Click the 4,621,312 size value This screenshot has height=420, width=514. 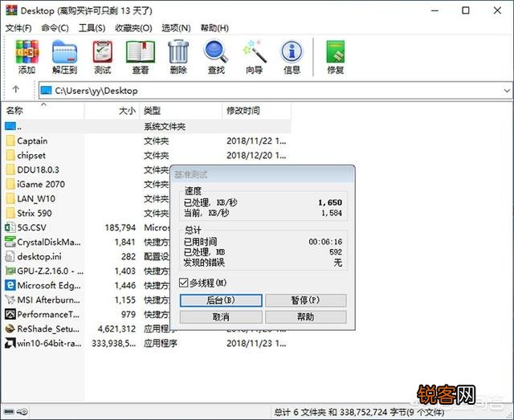pyautogui.click(x=116, y=328)
